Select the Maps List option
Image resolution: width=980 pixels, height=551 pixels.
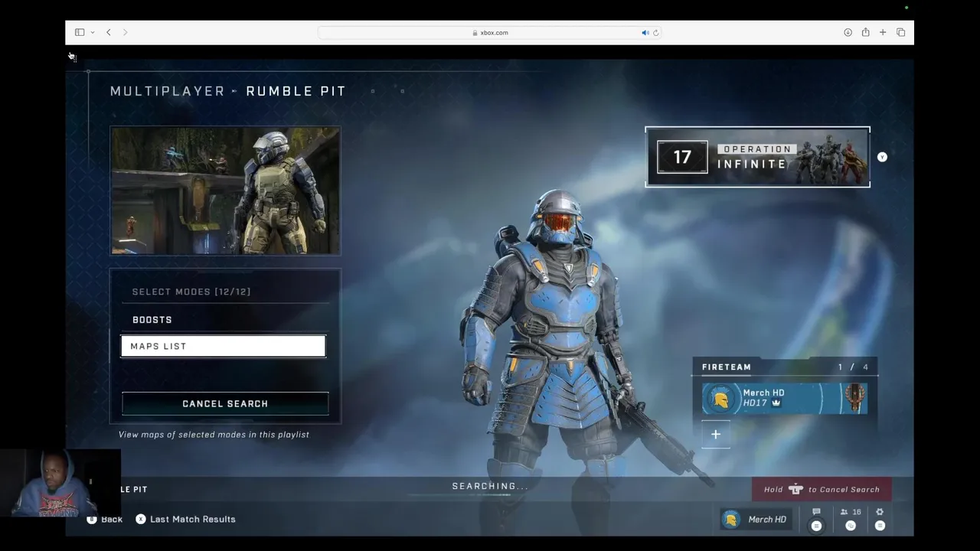click(x=224, y=346)
